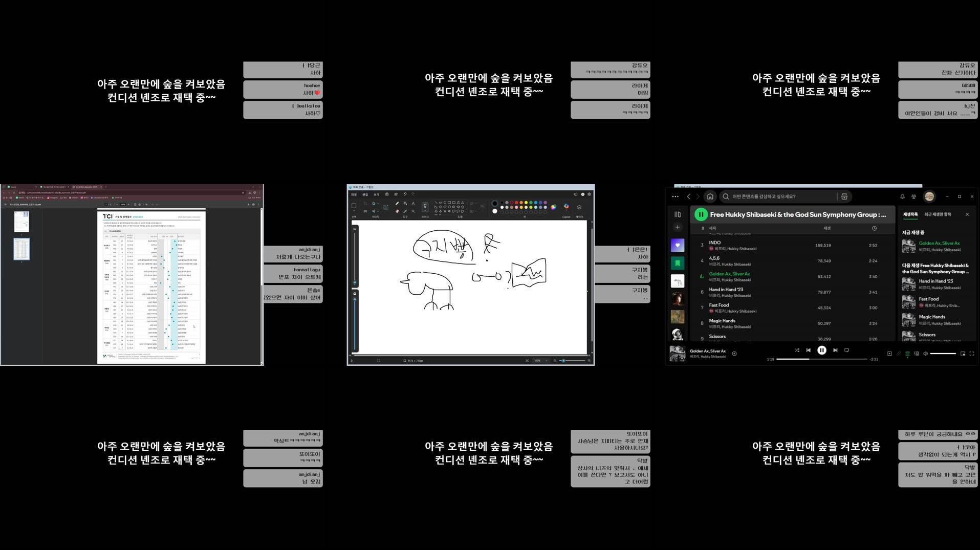Image resolution: width=980 pixels, height=550 pixels.
Task: Open the Layers panel in Paint
Action: click(x=579, y=207)
